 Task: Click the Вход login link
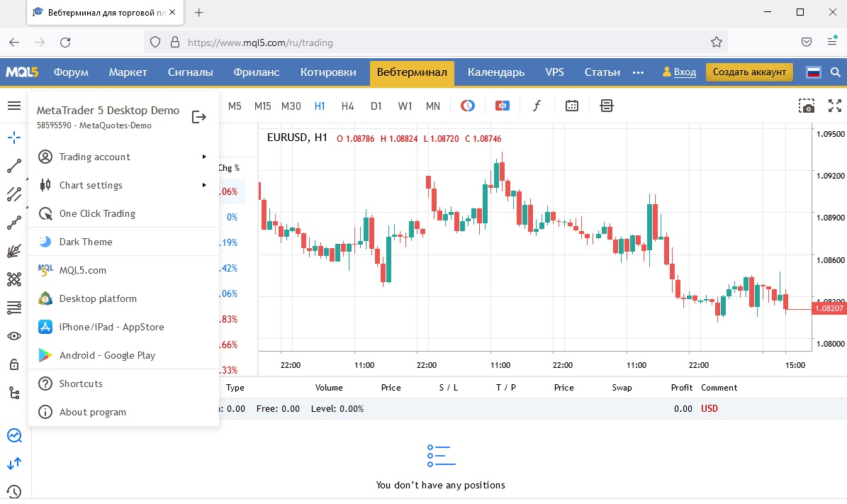click(685, 72)
